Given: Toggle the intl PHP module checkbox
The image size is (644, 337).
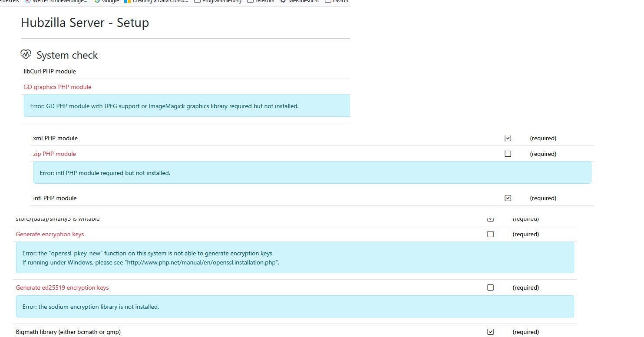Looking at the screenshot, I should [508, 198].
